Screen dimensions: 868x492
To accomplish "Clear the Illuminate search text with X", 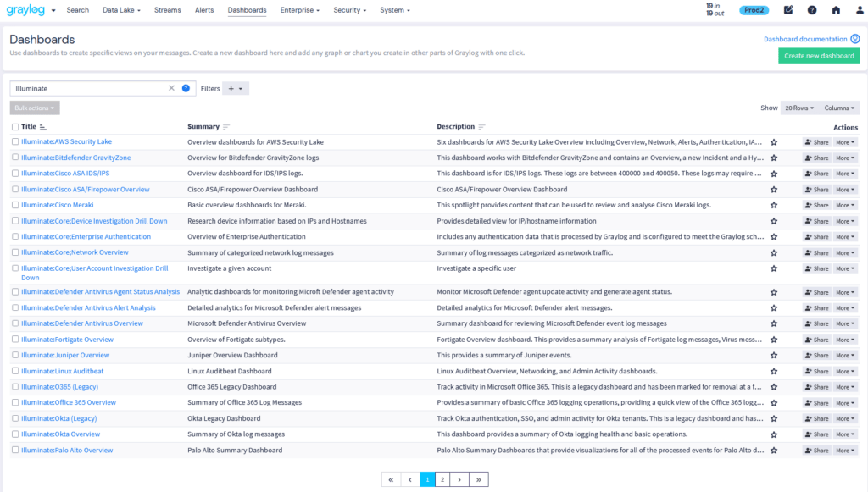I will coord(171,88).
